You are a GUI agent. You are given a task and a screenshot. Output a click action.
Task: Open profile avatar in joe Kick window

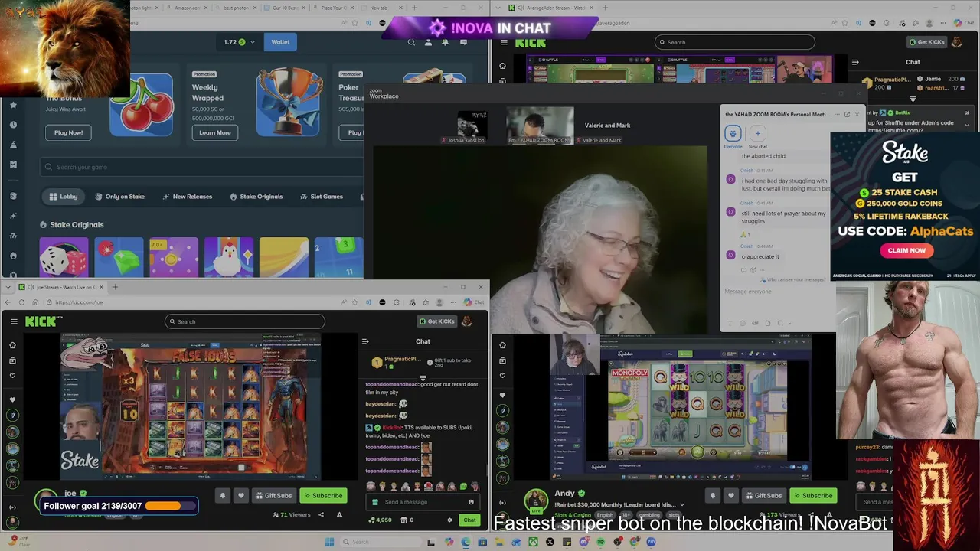(x=466, y=321)
